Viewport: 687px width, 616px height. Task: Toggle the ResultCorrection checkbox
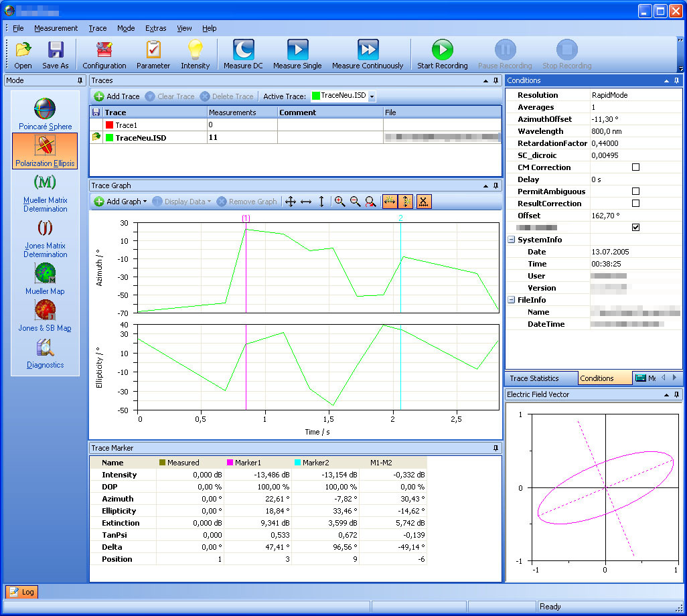[635, 204]
